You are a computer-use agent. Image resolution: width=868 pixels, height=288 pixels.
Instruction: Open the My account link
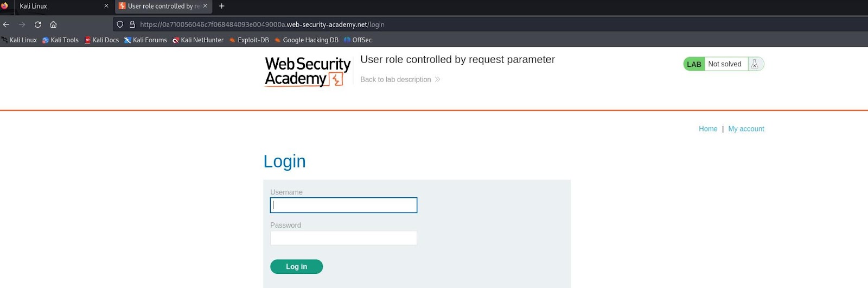coord(746,129)
